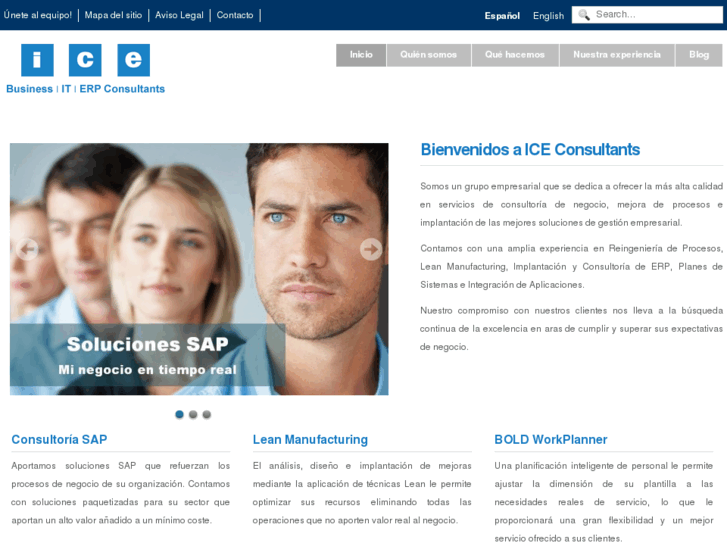
Task: Select the second slider dot
Action: 193,414
